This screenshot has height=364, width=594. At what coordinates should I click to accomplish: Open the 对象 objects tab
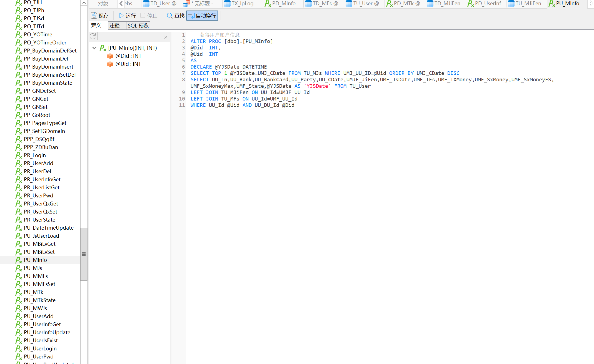coord(103,4)
